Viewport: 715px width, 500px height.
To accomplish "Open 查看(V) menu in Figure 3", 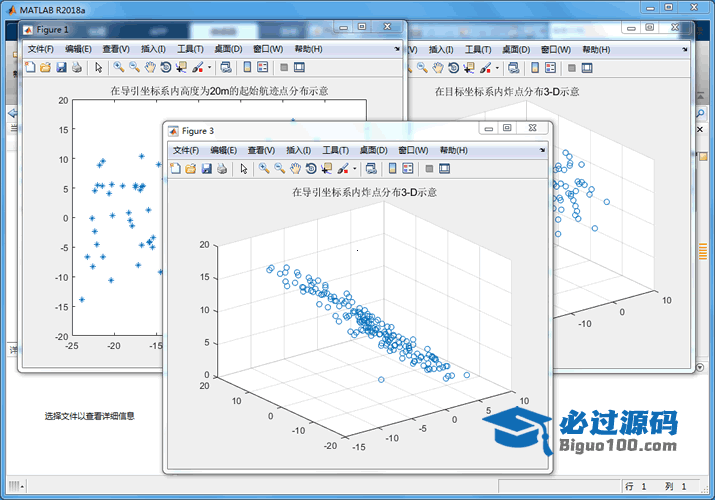I will 261,150.
